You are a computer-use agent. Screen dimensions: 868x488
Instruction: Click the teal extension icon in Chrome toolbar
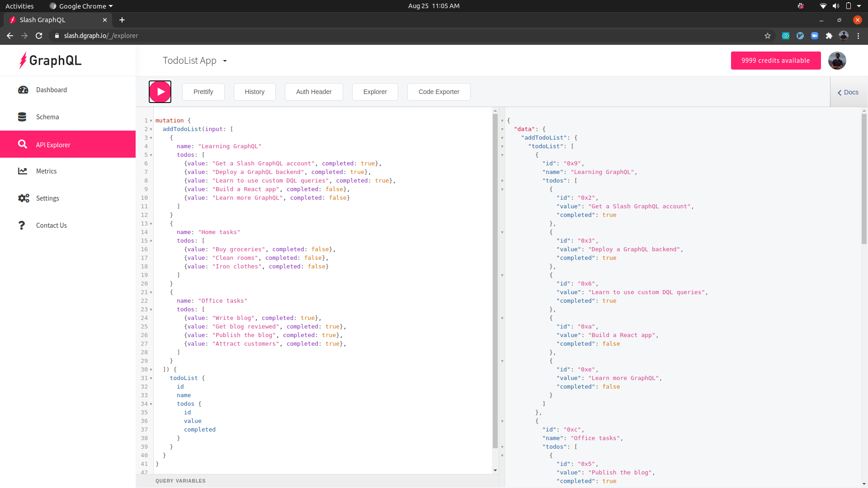click(x=786, y=36)
